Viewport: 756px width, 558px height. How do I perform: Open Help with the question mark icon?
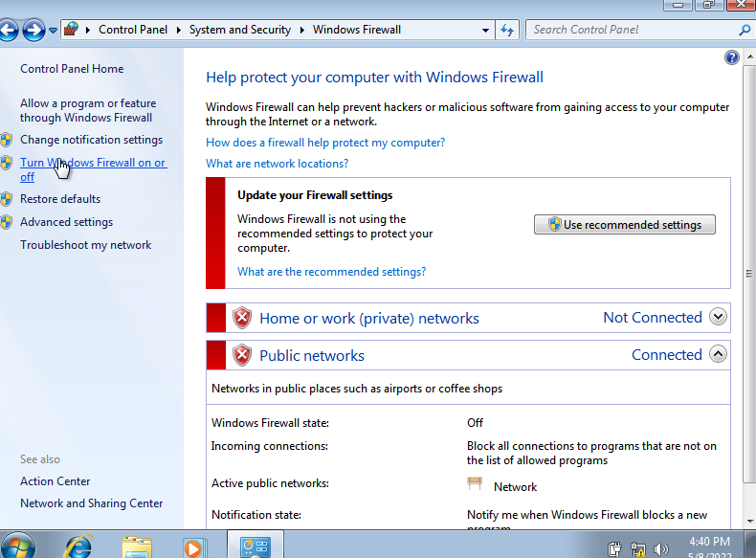tap(731, 57)
